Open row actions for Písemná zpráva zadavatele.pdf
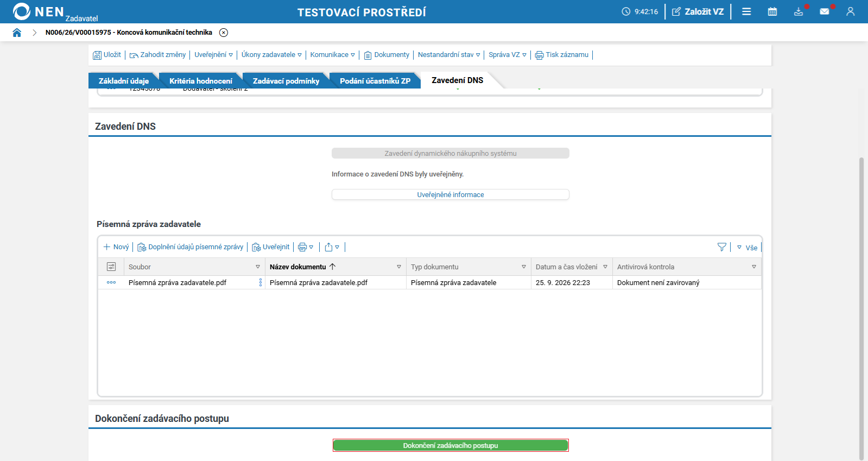 click(x=111, y=282)
